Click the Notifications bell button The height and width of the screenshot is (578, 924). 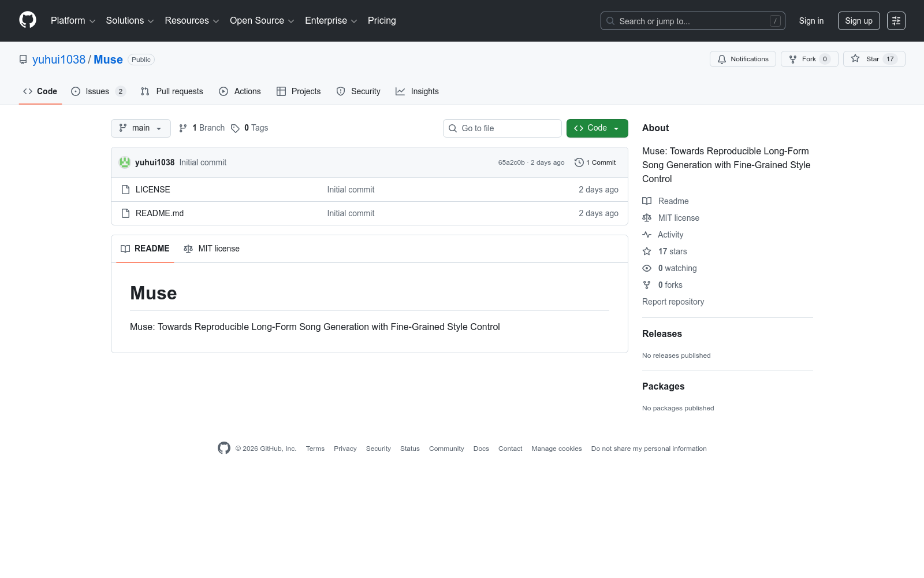[743, 59]
